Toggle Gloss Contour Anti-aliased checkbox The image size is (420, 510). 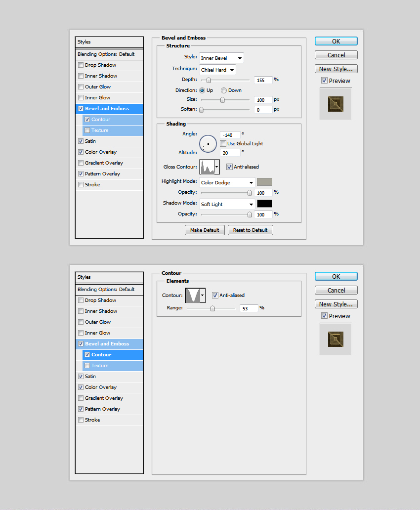pyautogui.click(x=229, y=167)
